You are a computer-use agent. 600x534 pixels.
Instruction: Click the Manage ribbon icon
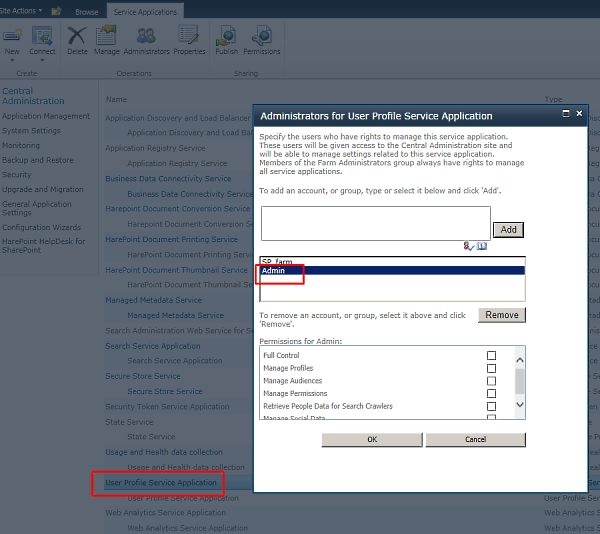click(x=106, y=35)
